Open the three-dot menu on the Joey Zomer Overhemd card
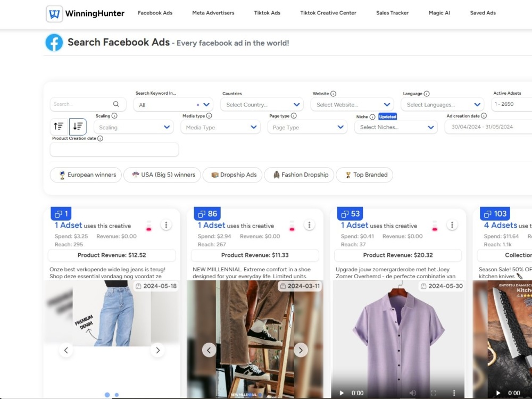 [452, 225]
